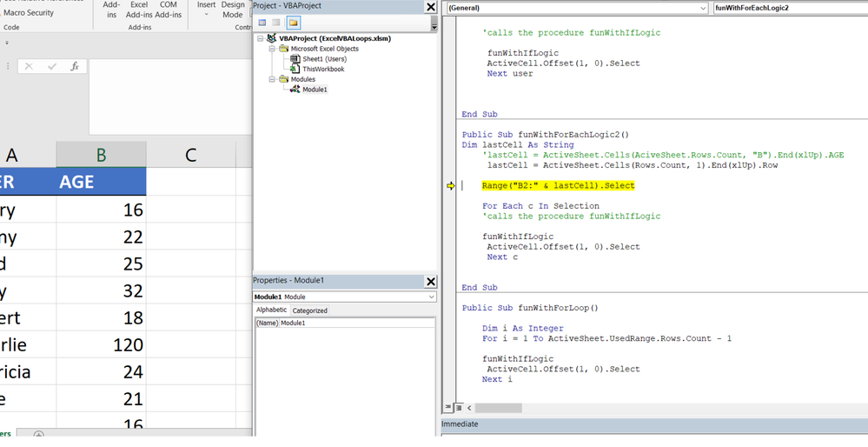Screen dimensions: 868x447
Task: Open the Insert controls dropdown in ribbon
Action: [206, 9]
